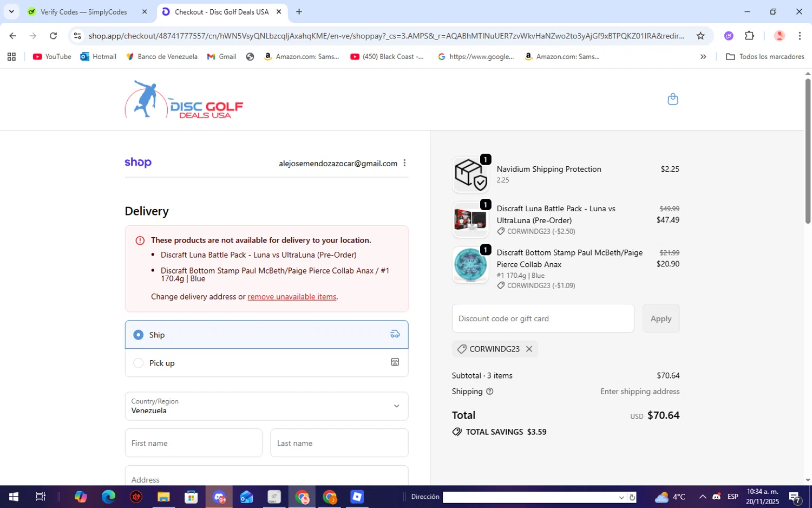Open Task View on the taskbar
This screenshot has width=812, height=508.
tap(41, 497)
